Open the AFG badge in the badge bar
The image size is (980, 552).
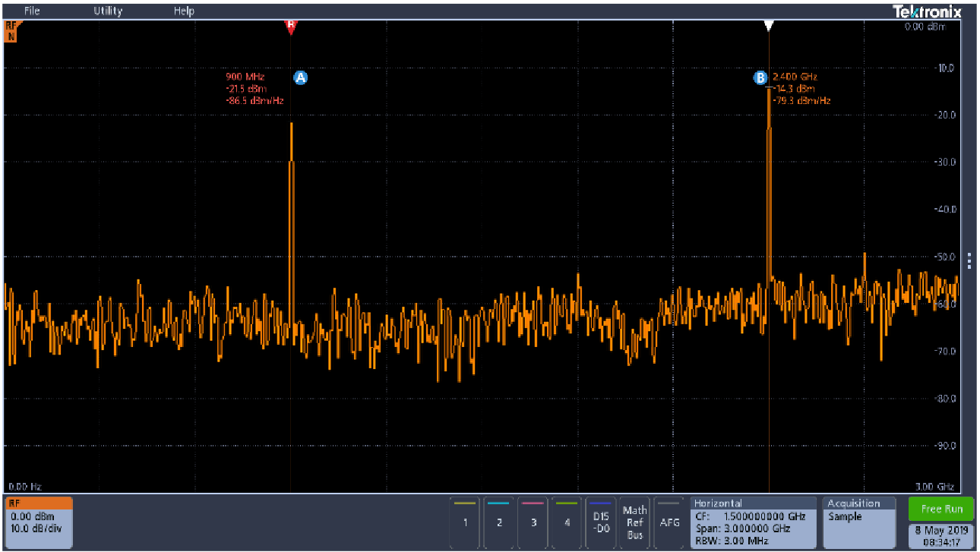click(x=669, y=523)
